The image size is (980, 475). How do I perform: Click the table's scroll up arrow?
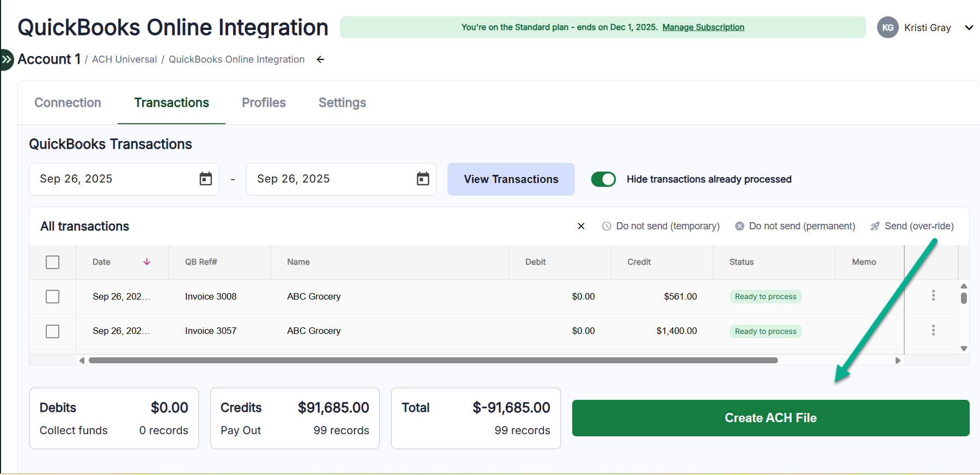[x=964, y=286]
